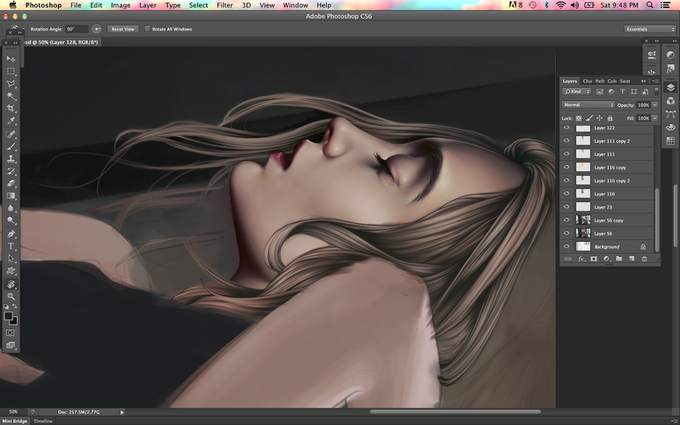
Task: Select the Path Selection tool
Action: (11, 258)
